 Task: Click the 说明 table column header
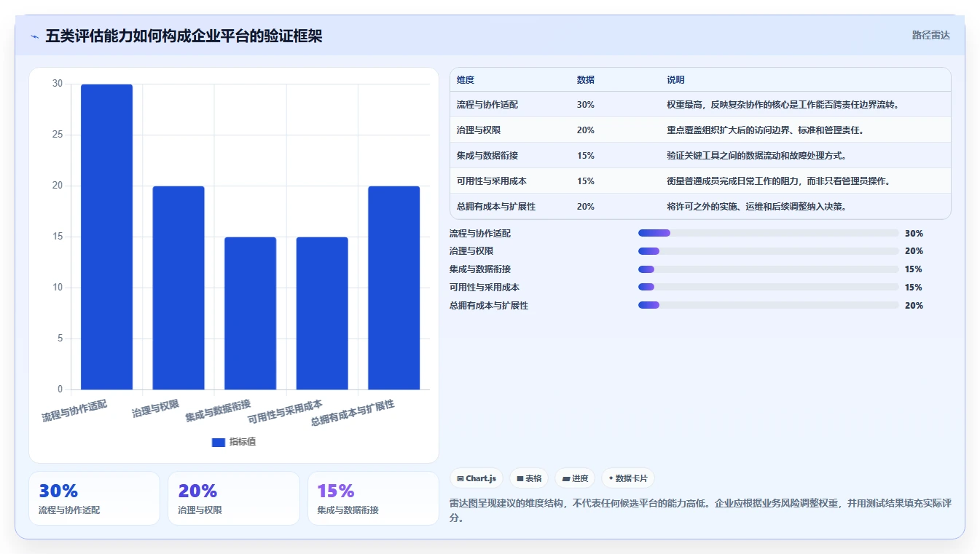tap(675, 80)
